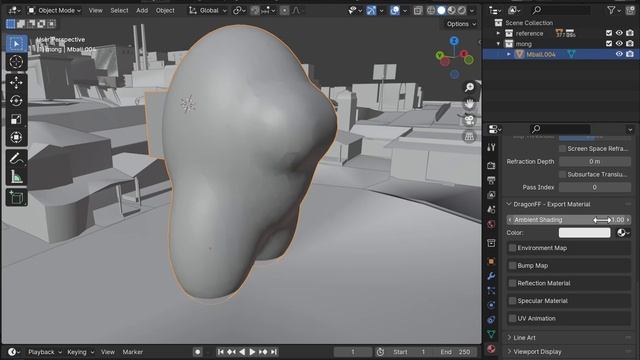The width and height of the screenshot is (640, 360).
Task: Disable rendering for the mong collection
Action: click(630, 44)
